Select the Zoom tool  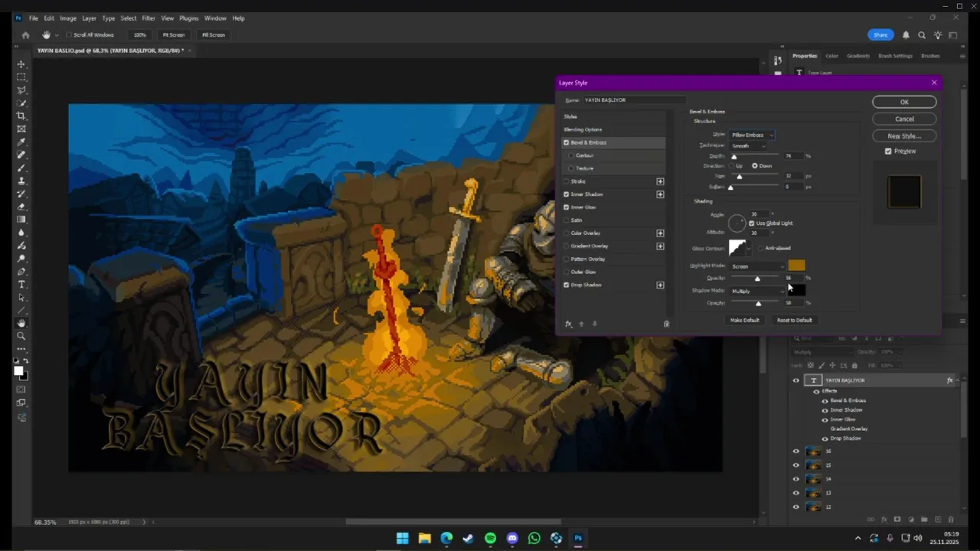(x=21, y=336)
